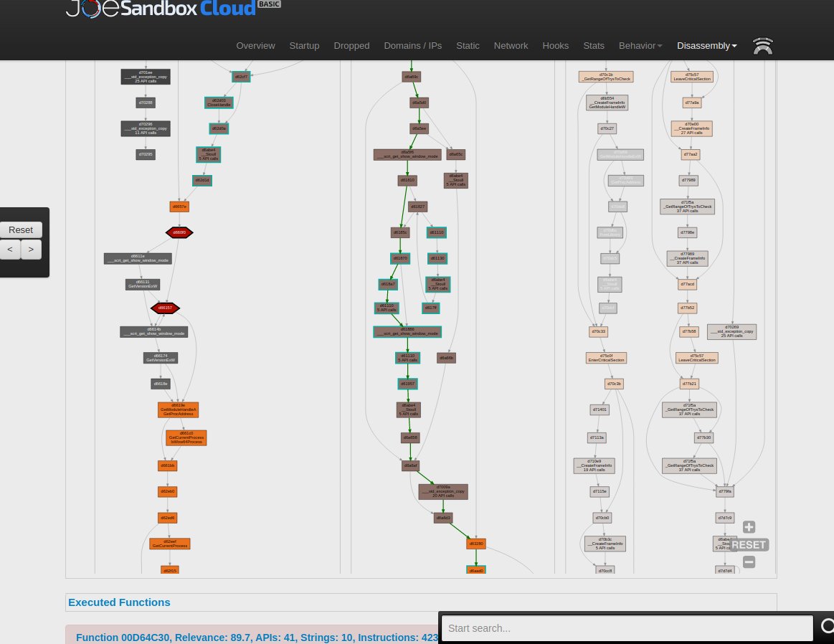Open the Disassembly dropdown menu

pyautogui.click(x=706, y=45)
